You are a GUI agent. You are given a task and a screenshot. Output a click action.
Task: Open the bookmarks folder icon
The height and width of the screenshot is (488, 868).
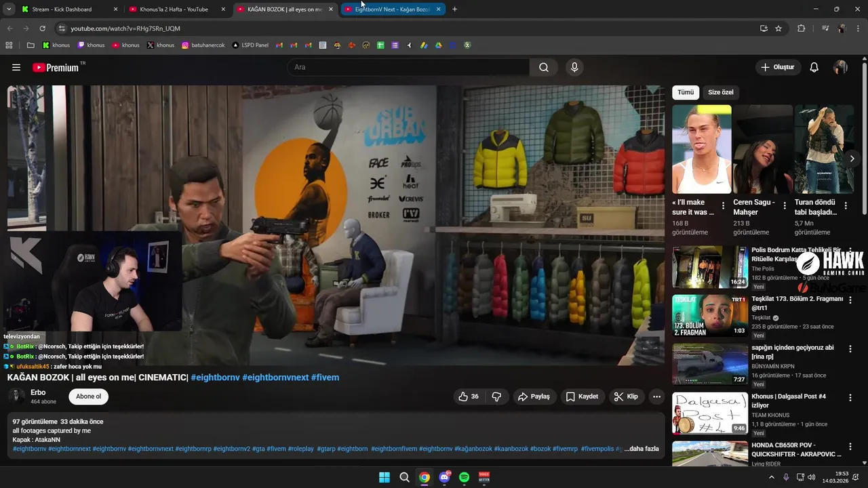[31, 45]
